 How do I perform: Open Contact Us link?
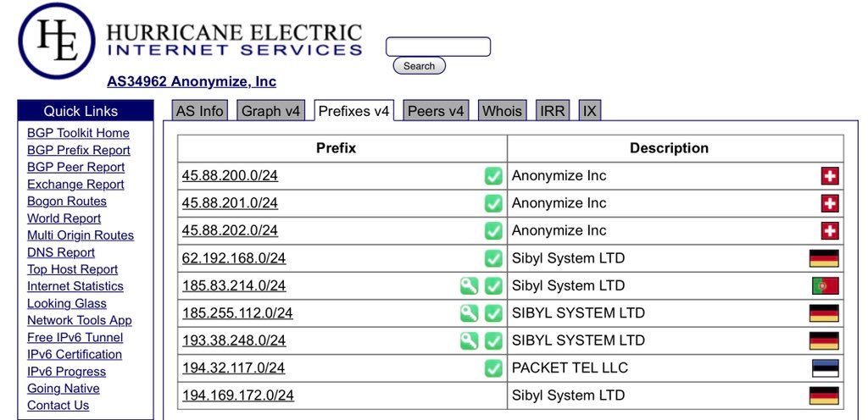coord(58,406)
